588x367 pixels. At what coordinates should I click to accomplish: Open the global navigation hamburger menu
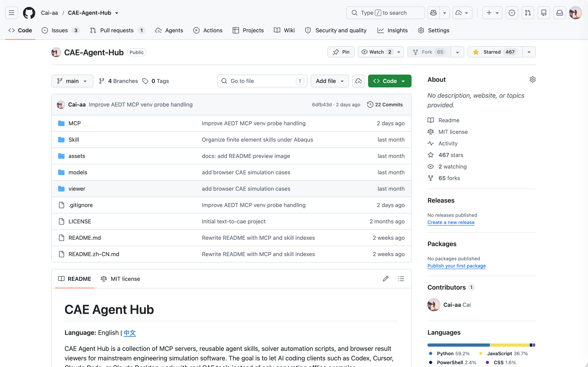11,13
